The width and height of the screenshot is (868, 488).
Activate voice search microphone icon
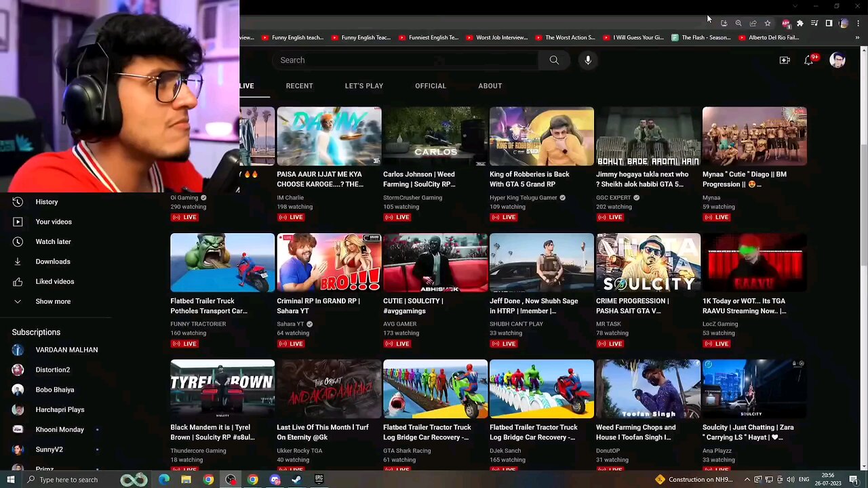[588, 60]
